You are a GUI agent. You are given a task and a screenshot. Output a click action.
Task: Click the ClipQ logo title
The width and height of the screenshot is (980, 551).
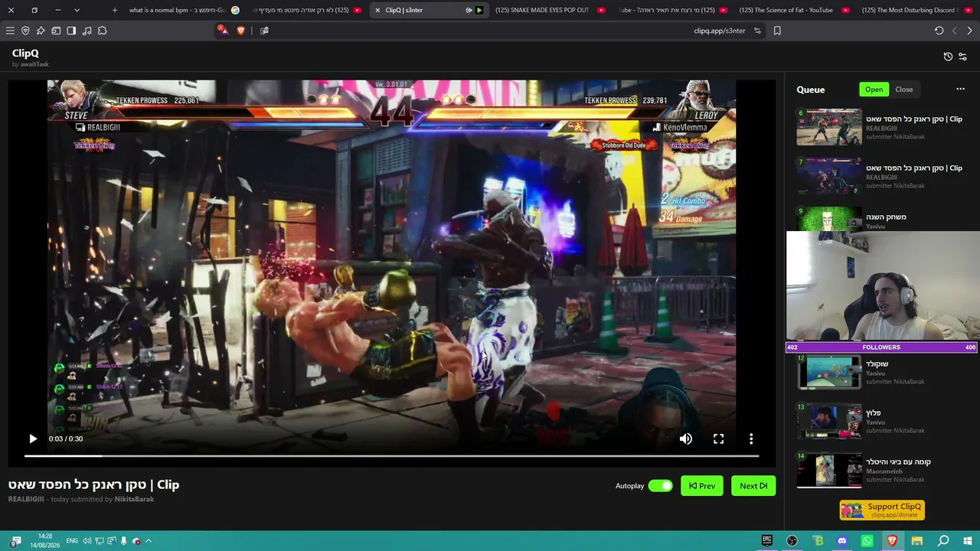pos(25,53)
